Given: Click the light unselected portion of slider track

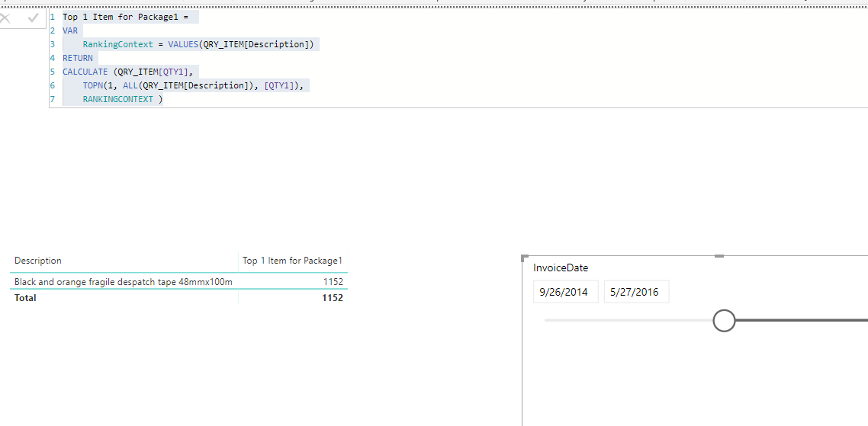Looking at the screenshot, I should coord(628,320).
